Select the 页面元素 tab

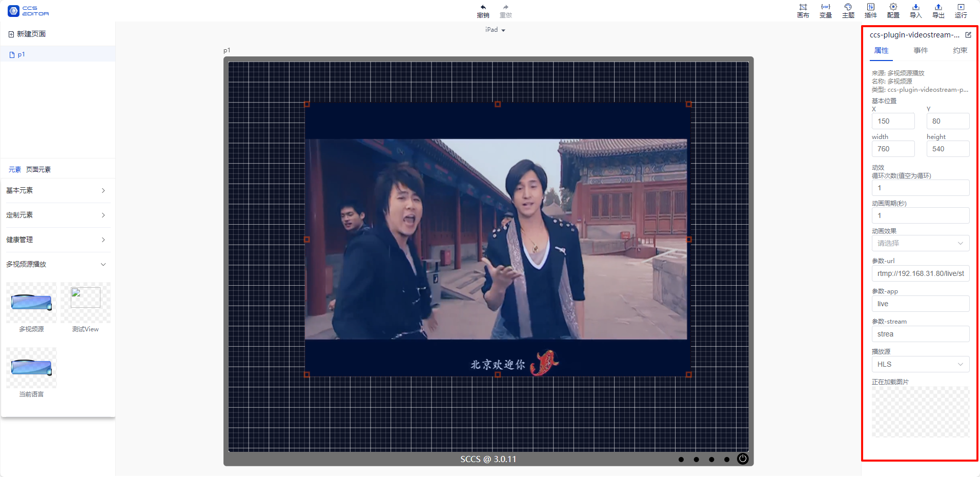(x=38, y=170)
